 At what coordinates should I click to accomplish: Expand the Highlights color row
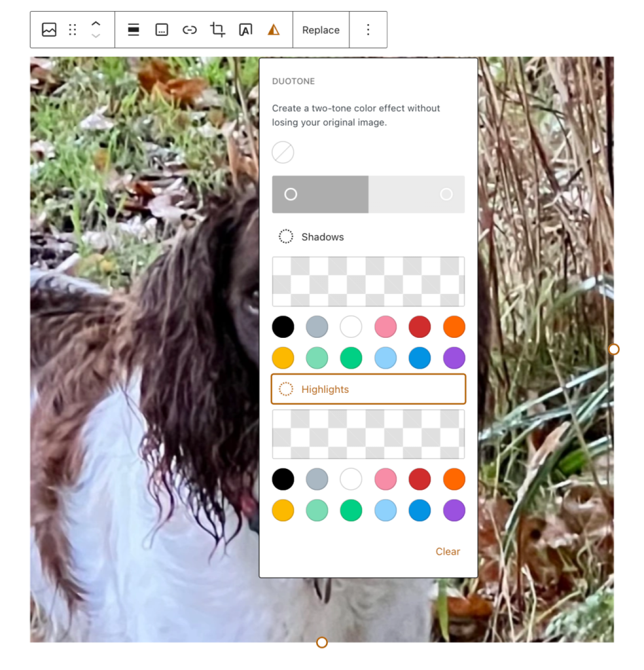(368, 389)
